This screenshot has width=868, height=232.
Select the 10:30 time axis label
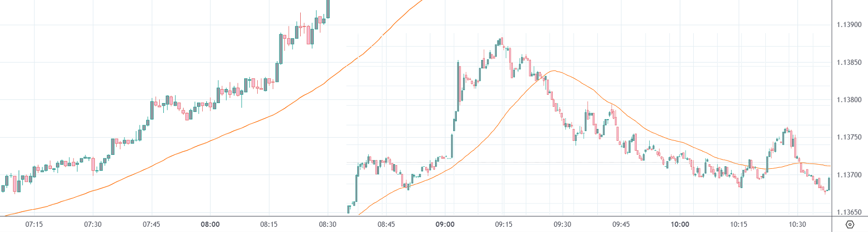(797, 224)
